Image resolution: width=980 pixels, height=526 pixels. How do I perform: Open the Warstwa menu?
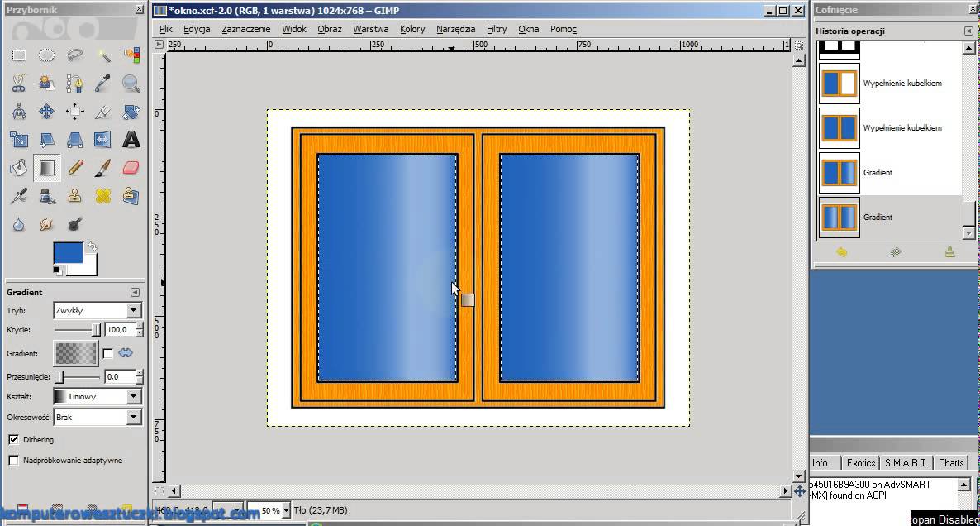point(371,29)
